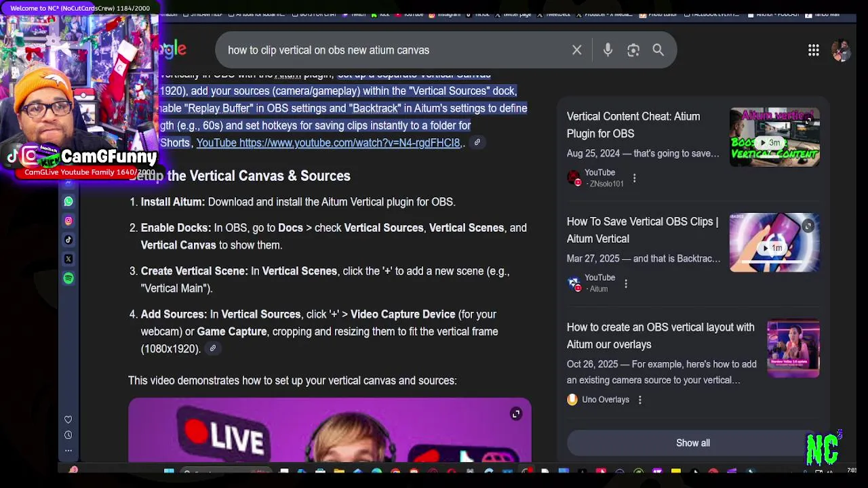This screenshot has width=868, height=488.
Task: Open more options for the ZNsolo101 video
Action: [634, 178]
